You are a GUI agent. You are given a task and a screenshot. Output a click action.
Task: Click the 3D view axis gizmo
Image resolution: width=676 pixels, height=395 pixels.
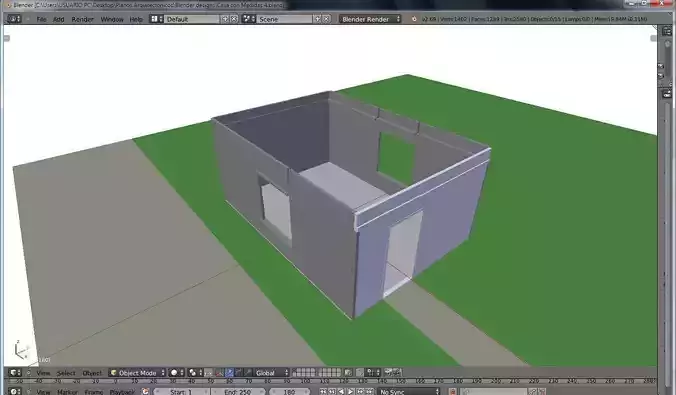pyautogui.click(x=21, y=350)
